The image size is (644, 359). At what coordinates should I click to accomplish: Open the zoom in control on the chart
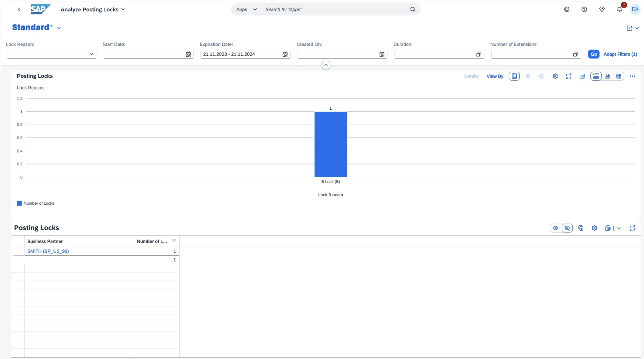pyautogui.click(x=528, y=76)
